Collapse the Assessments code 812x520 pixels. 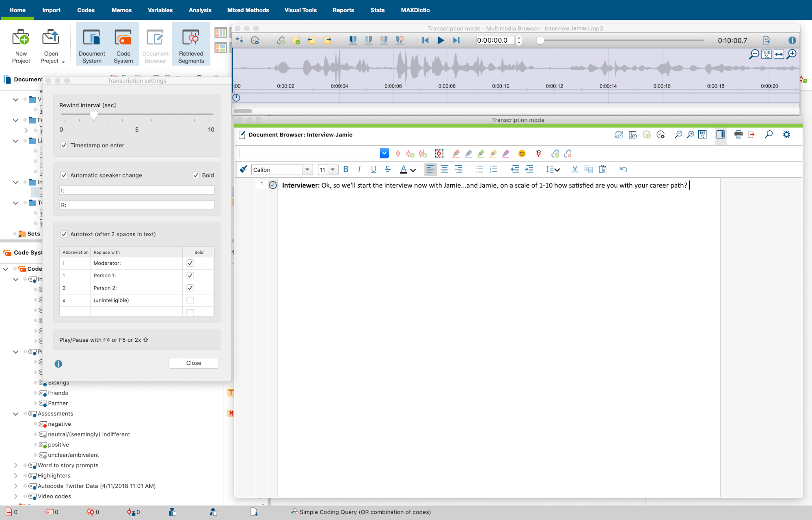[x=15, y=414]
